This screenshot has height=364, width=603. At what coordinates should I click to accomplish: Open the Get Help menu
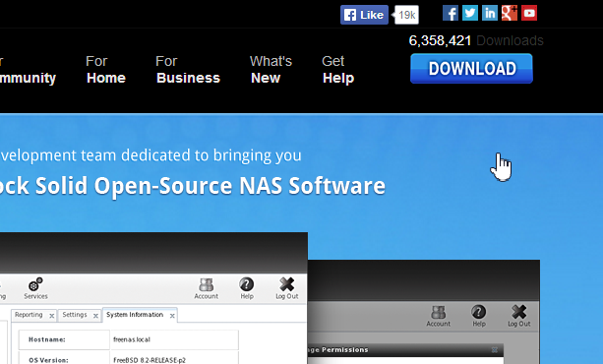(x=337, y=70)
